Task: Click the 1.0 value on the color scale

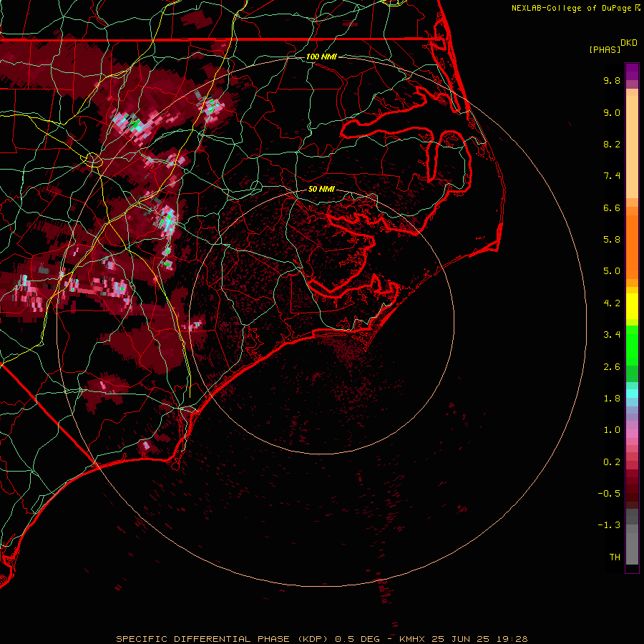Action: point(612,430)
